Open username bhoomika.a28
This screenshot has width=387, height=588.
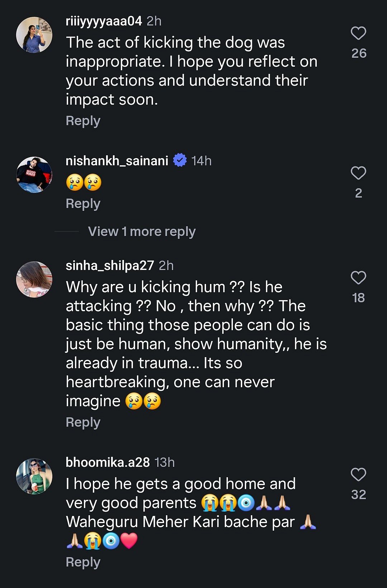(x=107, y=463)
